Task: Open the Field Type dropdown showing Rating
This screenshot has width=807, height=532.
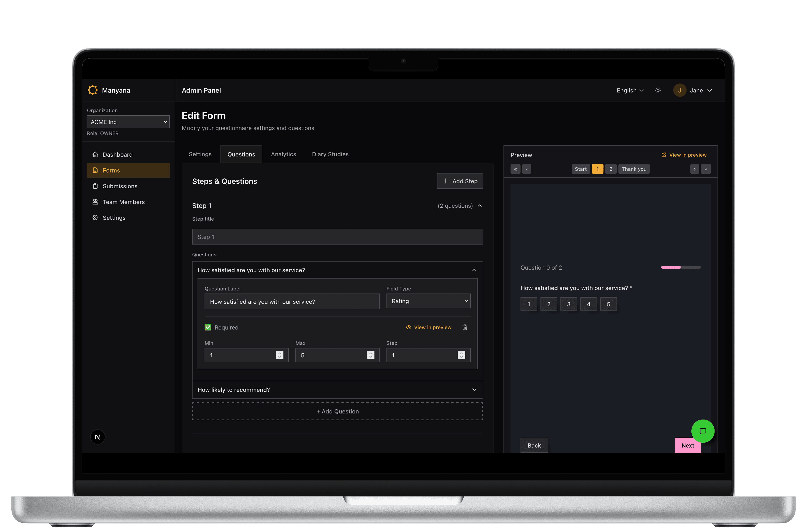Action: tap(428, 301)
